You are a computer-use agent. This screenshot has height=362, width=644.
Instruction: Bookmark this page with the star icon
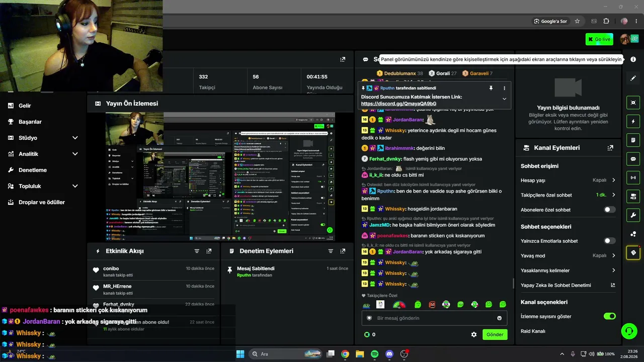click(x=577, y=21)
